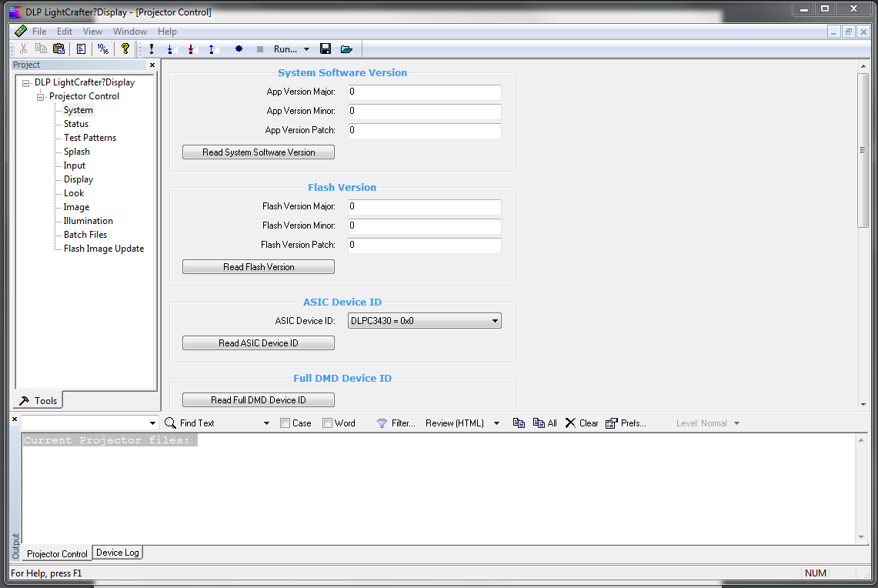Click the main panel scroll down arrow

(863, 404)
